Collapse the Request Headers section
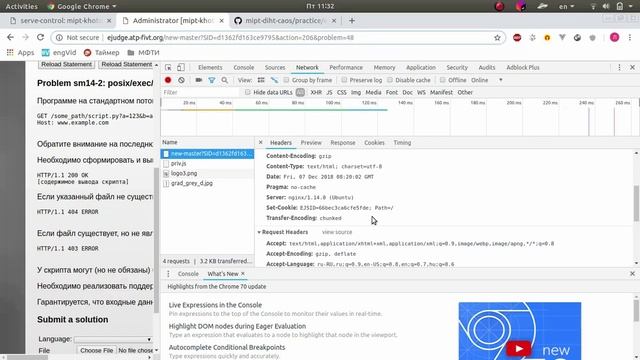 pos(259,232)
